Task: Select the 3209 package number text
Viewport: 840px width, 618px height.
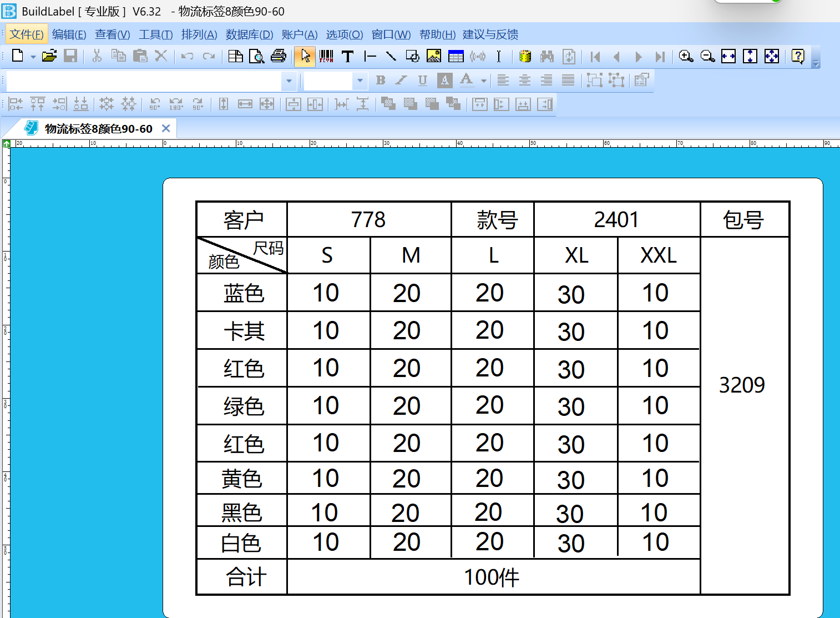Action: tap(742, 385)
